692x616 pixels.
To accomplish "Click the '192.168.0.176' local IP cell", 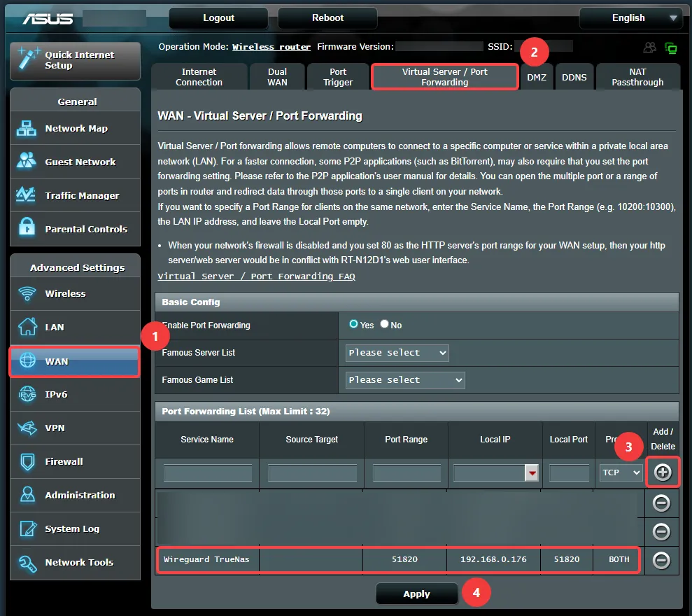I will pos(493,559).
